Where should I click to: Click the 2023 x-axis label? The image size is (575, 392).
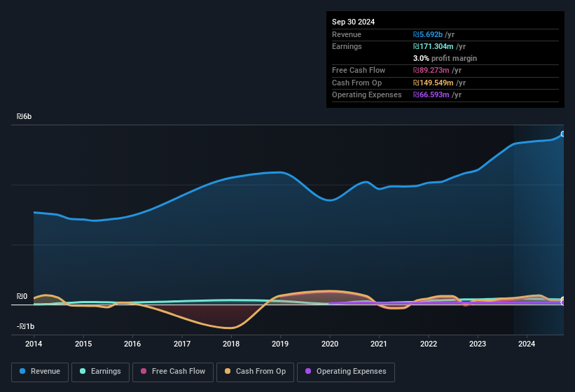[x=478, y=344]
